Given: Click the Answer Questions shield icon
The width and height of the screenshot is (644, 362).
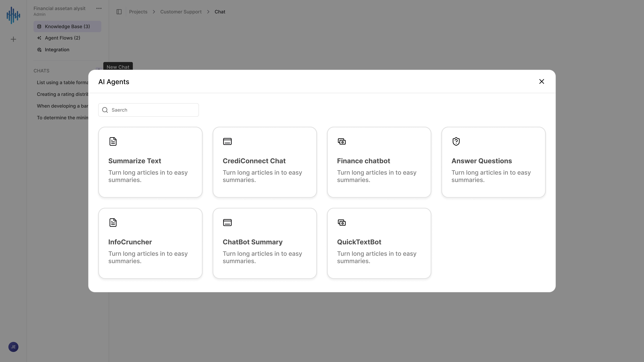Looking at the screenshot, I should (456, 141).
